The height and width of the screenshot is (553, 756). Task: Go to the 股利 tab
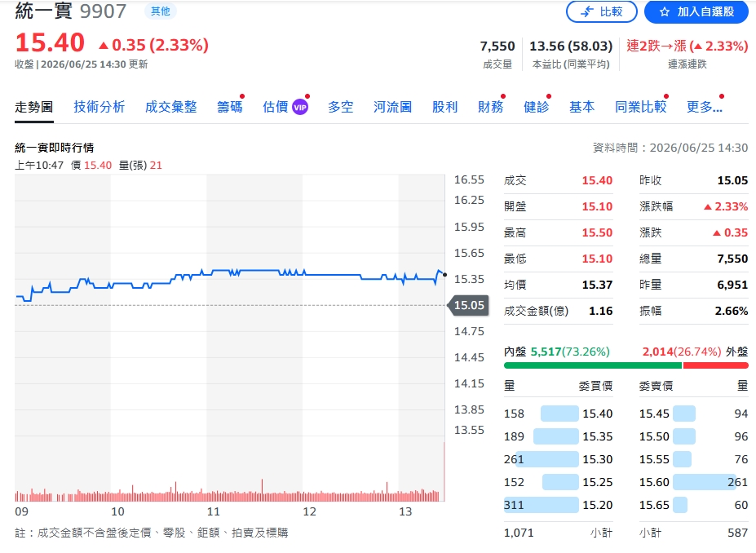point(444,107)
